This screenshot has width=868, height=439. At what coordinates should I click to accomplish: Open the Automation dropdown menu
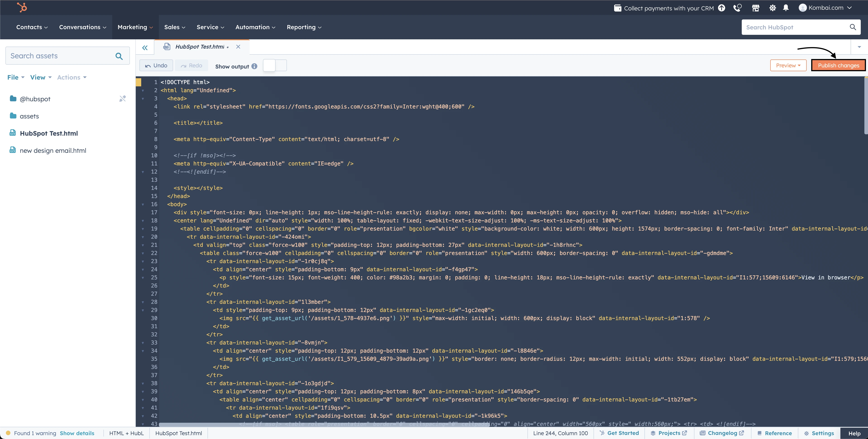pyautogui.click(x=255, y=27)
